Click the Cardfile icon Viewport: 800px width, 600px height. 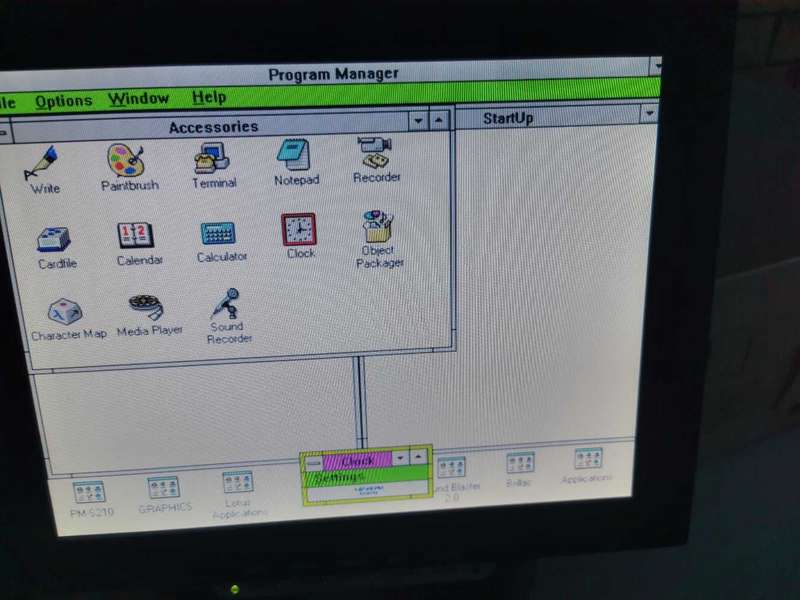coord(54,239)
